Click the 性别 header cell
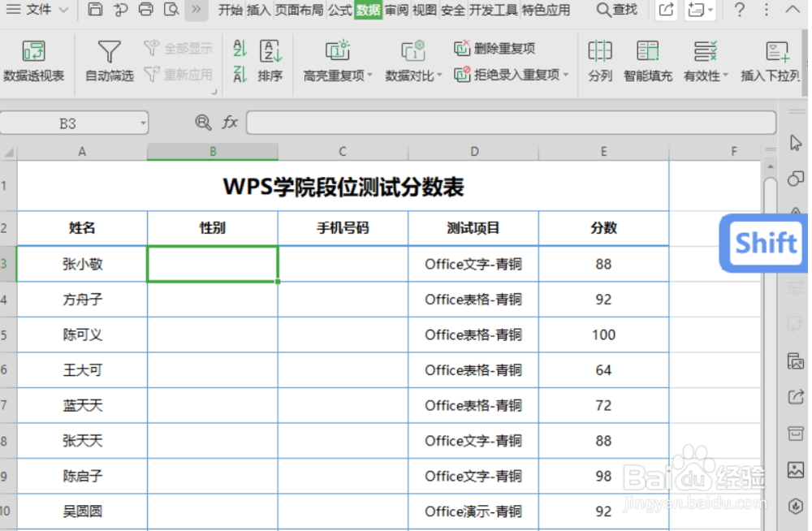 212,228
